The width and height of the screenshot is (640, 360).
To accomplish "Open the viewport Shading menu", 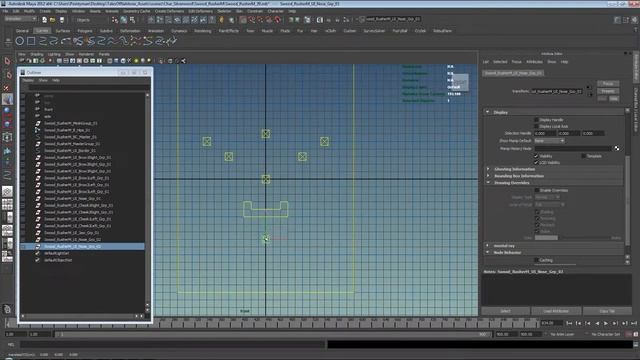I will click(x=36, y=54).
